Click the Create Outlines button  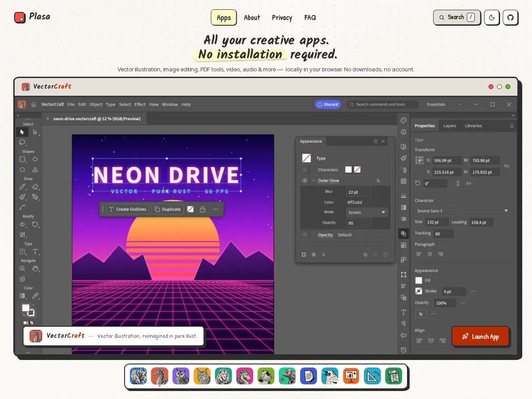click(x=127, y=209)
